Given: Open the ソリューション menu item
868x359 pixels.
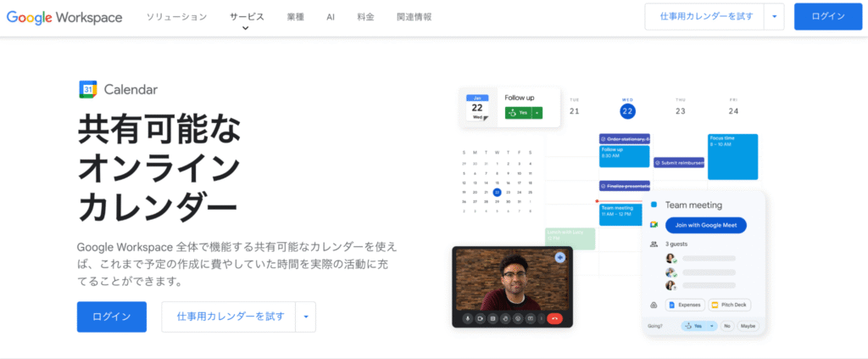Looking at the screenshot, I should click(176, 17).
